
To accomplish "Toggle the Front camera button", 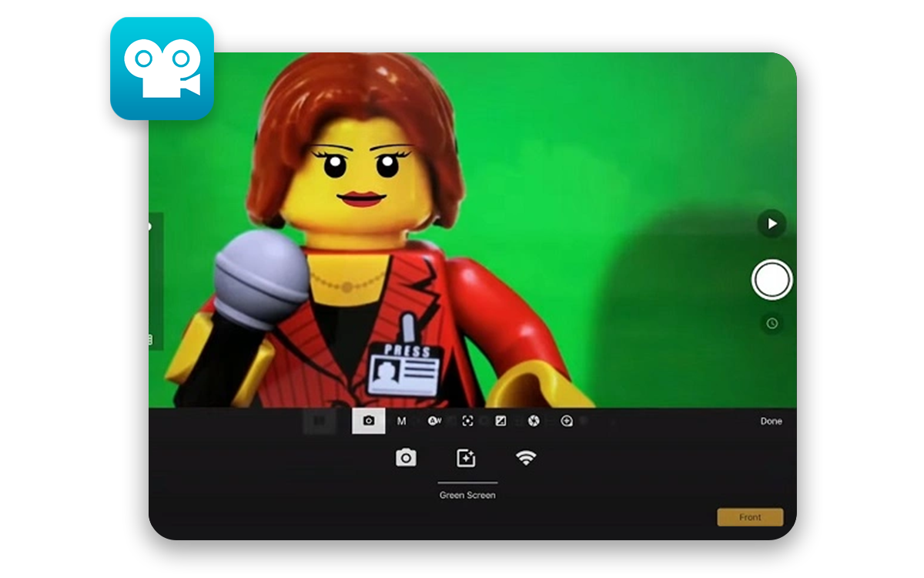I will pyautogui.click(x=750, y=517).
